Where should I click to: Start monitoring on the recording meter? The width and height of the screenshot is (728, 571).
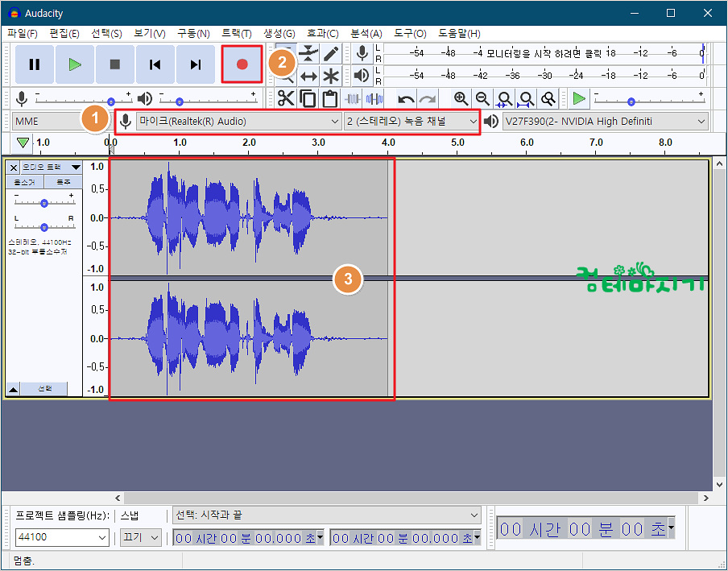[x=544, y=53]
